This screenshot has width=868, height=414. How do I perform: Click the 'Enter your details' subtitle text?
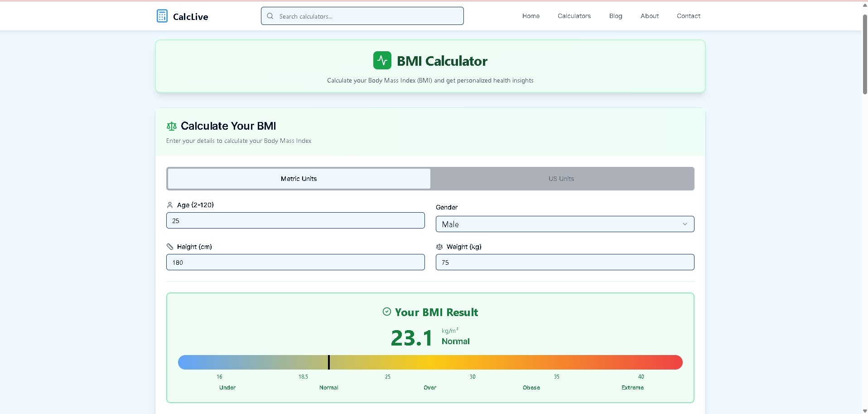(x=239, y=141)
